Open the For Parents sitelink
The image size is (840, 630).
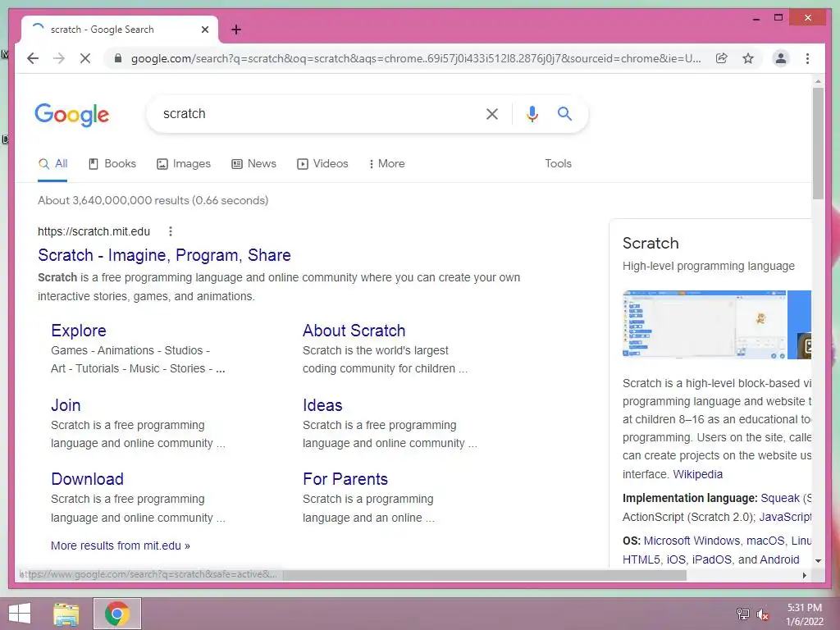[x=345, y=479]
